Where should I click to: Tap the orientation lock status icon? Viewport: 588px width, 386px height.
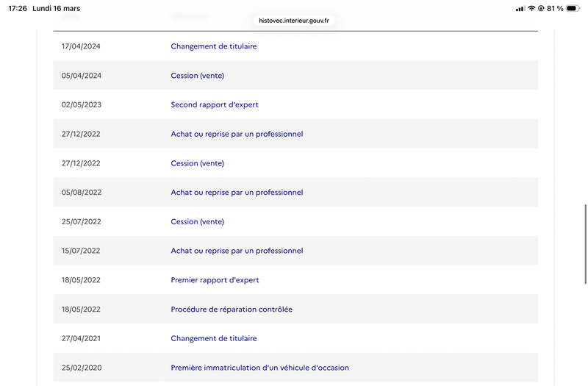pyautogui.click(x=541, y=9)
